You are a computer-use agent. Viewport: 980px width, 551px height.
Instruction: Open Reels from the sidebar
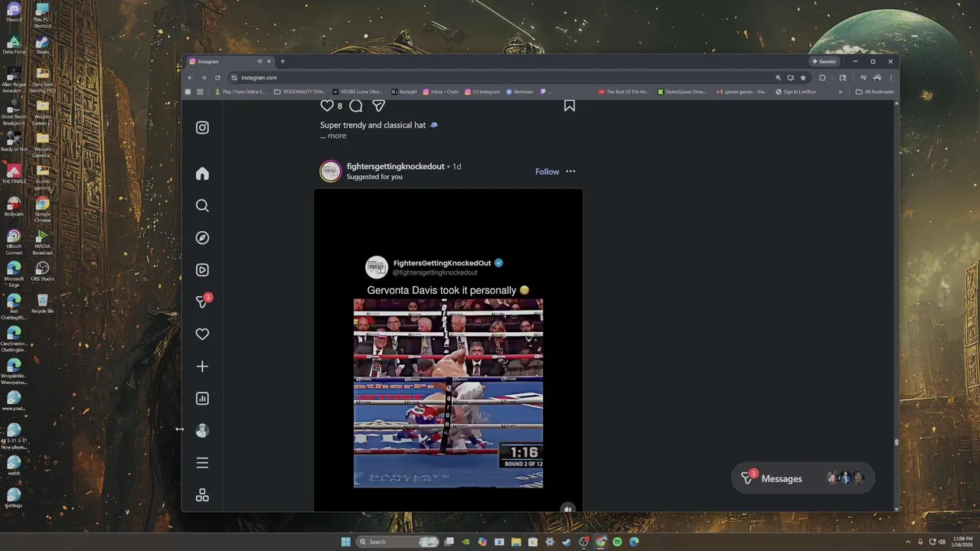click(202, 270)
